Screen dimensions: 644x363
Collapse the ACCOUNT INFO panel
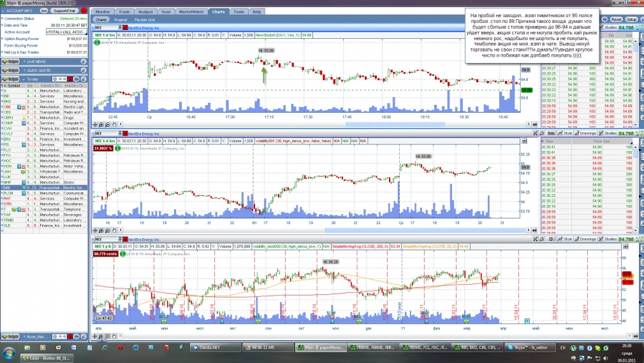(3, 11)
